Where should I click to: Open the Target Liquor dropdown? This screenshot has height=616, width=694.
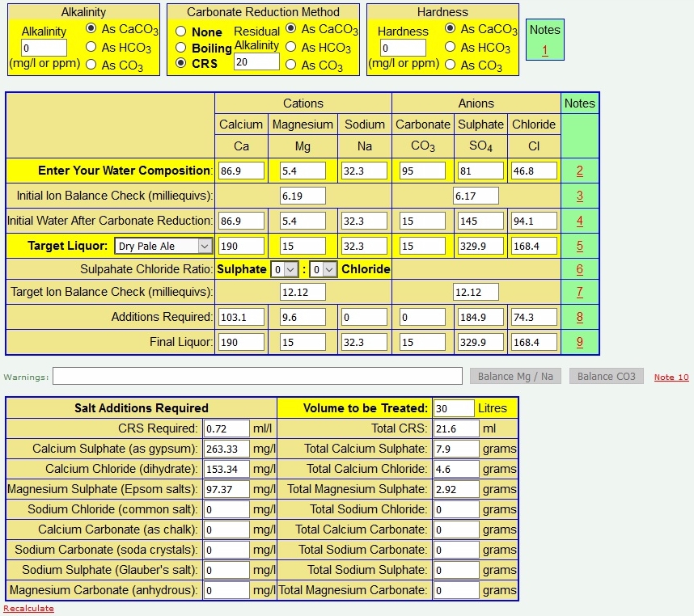(163, 246)
